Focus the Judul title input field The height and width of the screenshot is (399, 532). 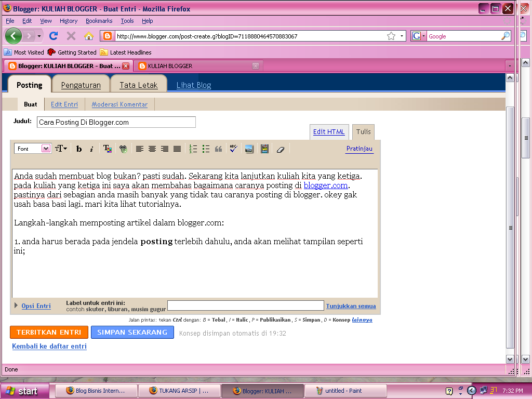116,122
